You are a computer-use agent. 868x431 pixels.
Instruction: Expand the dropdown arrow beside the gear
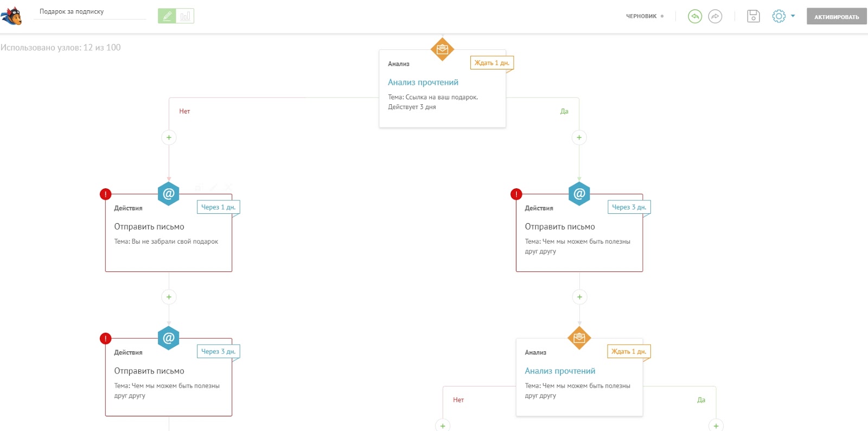tap(793, 16)
